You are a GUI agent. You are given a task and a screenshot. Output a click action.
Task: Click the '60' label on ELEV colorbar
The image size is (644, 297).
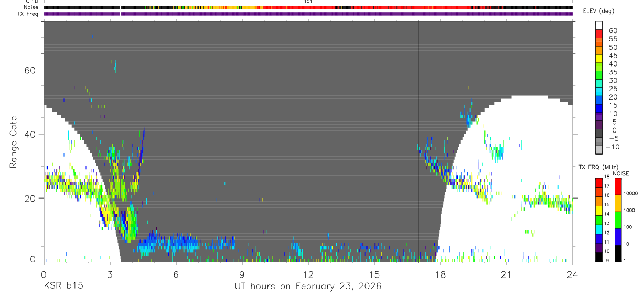612,31
